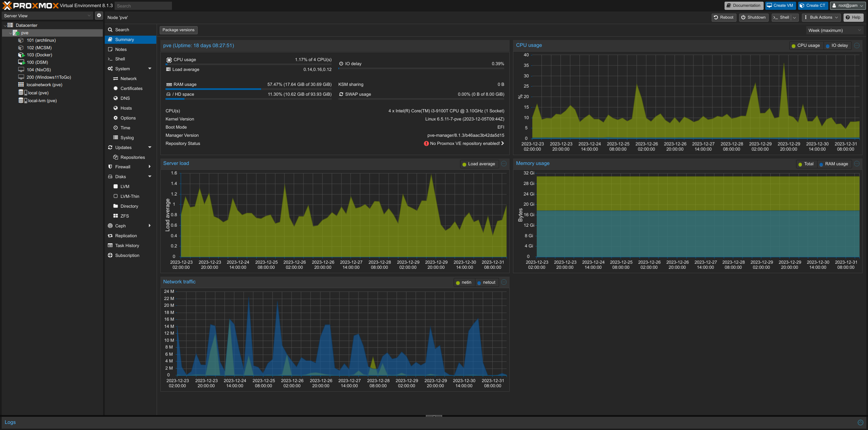
Task: Open local-lvm (pve) storage
Action: pos(42,101)
